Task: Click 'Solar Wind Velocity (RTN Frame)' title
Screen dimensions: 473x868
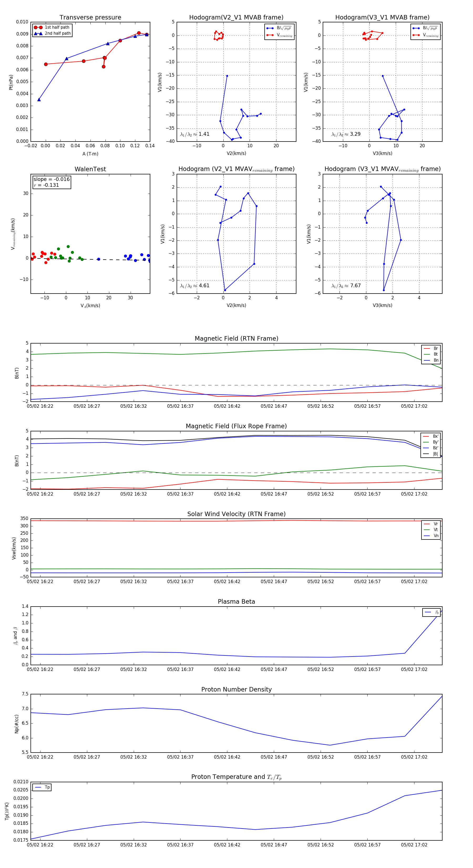Action: pos(236,514)
